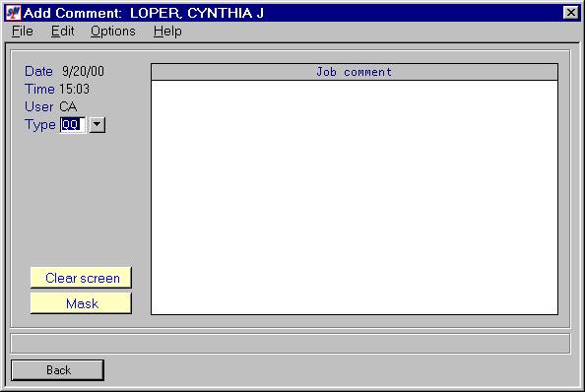This screenshot has width=585, height=392.
Task: Click the Job comment header
Action: [355, 72]
